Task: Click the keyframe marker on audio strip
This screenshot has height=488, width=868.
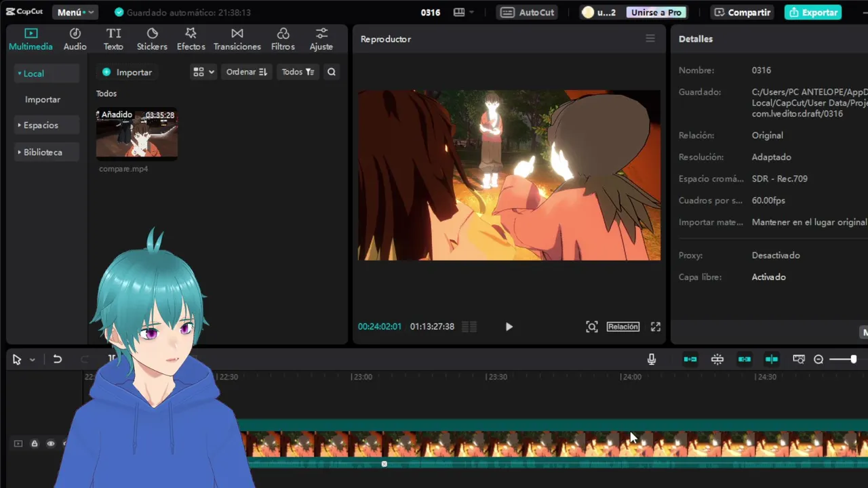Action: click(384, 464)
